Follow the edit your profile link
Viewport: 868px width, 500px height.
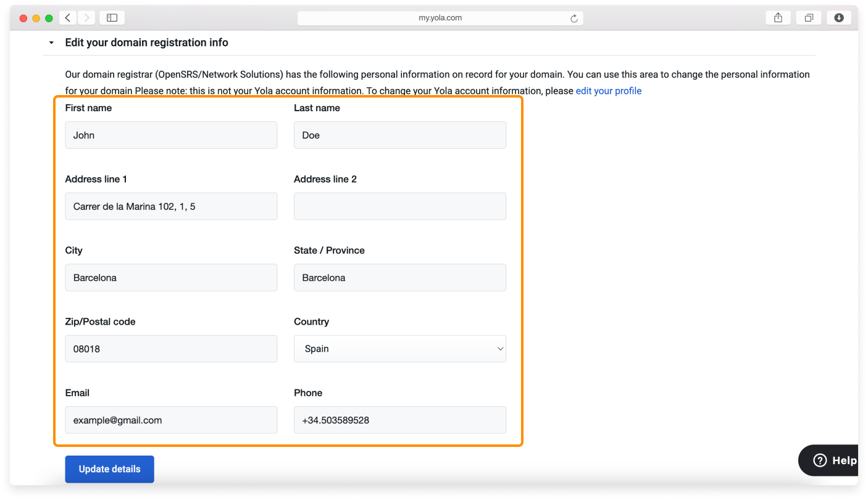[x=608, y=91]
